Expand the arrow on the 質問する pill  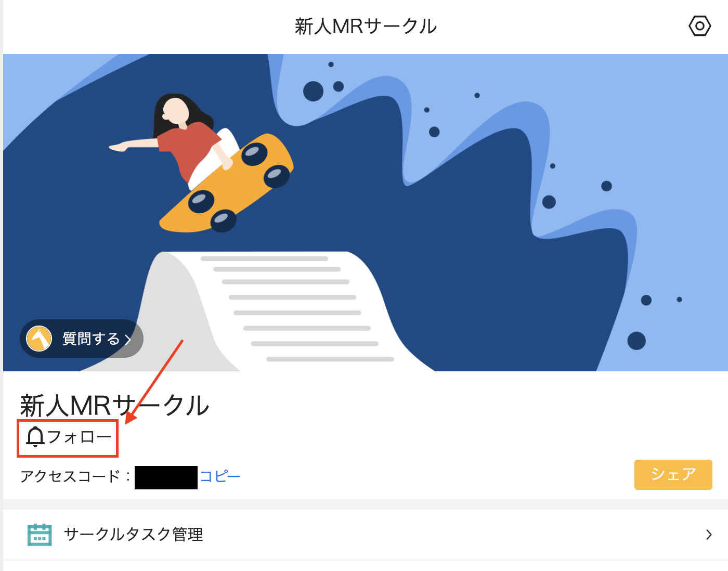pyautogui.click(x=128, y=340)
